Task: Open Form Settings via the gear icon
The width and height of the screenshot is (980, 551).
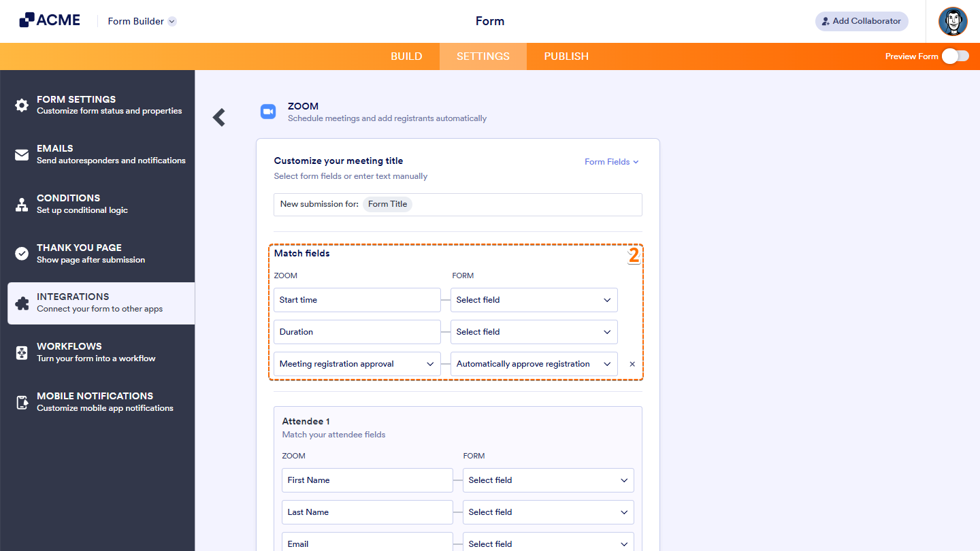Action: tap(21, 104)
